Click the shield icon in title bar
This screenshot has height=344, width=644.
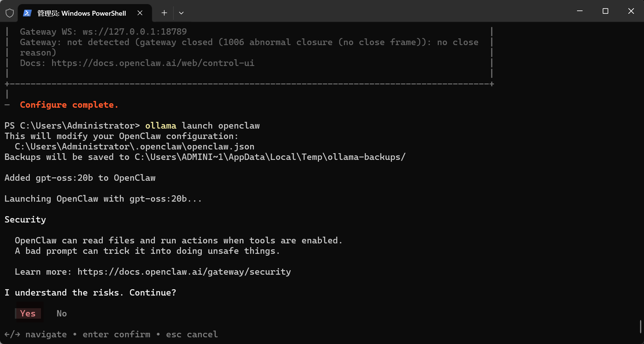tap(10, 13)
